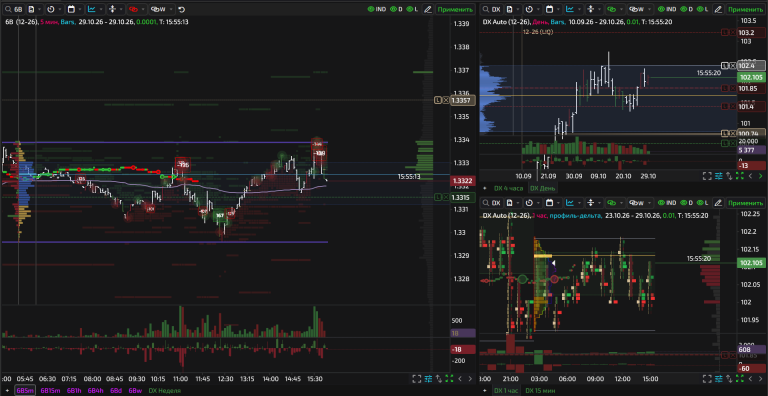768x396 pixels.
Task: Toggle IND visibility in 6B chart toolbar
Action: (377, 9)
